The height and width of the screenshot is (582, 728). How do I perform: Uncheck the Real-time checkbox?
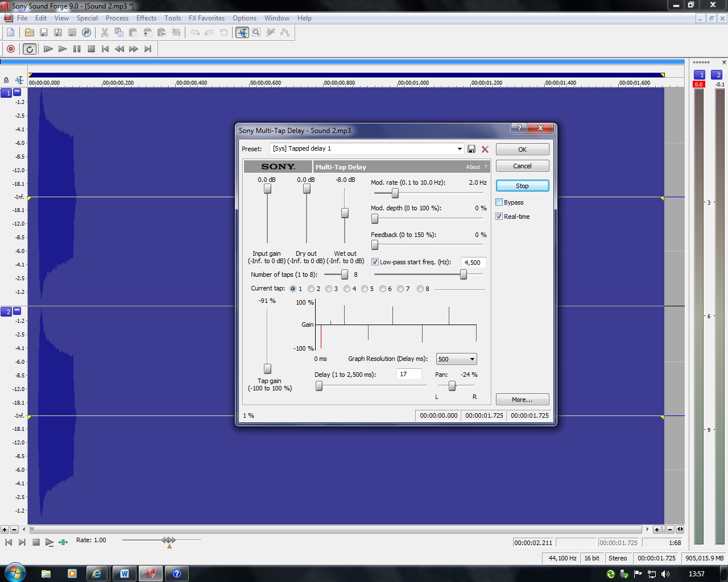click(x=499, y=217)
